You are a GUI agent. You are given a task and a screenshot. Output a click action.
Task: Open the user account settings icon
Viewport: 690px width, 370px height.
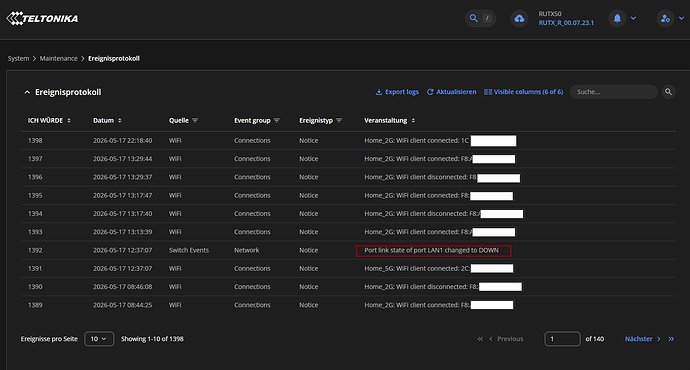(665, 18)
